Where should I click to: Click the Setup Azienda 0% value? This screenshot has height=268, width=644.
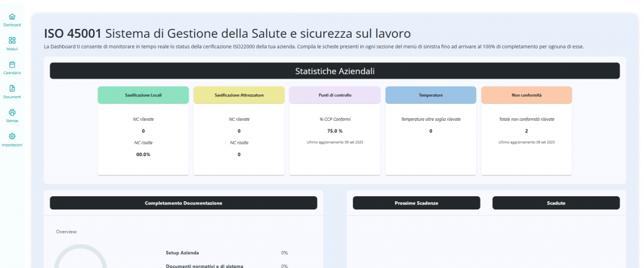coord(284,253)
